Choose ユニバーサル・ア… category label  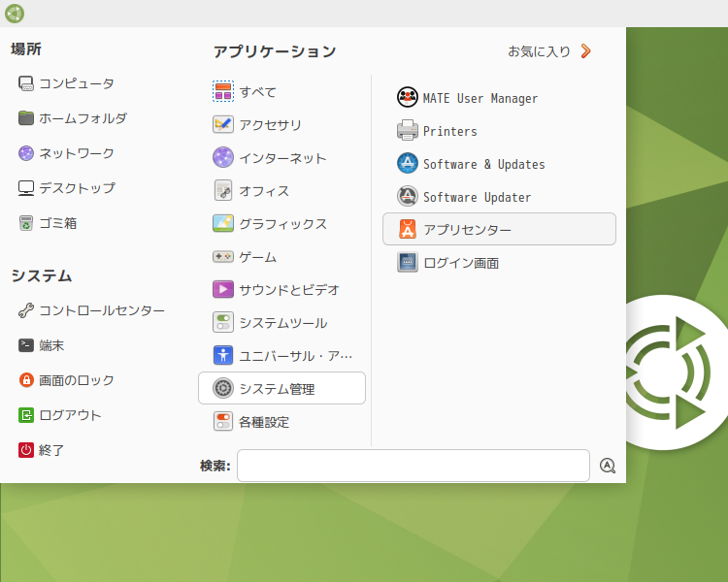point(296,356)
